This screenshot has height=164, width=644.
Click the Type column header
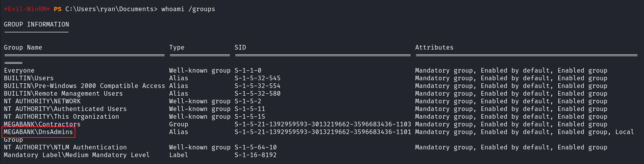pyautogui.click(x=177, y=48)
